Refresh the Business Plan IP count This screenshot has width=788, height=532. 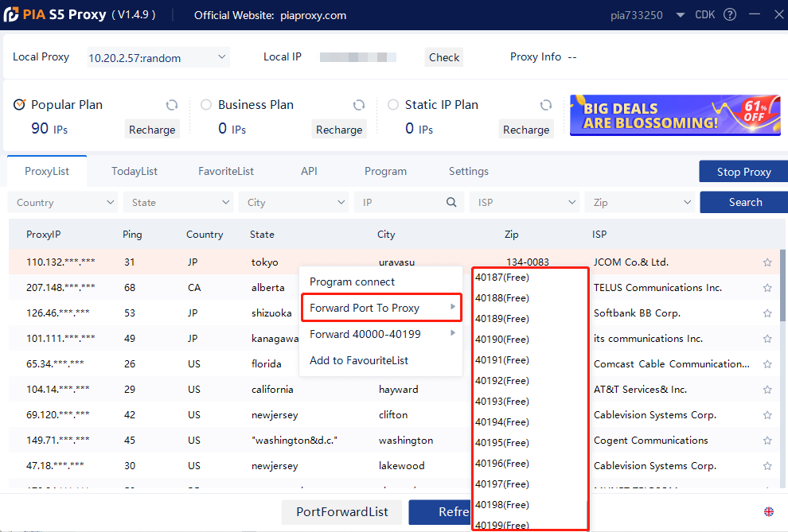tap(359, 105)
